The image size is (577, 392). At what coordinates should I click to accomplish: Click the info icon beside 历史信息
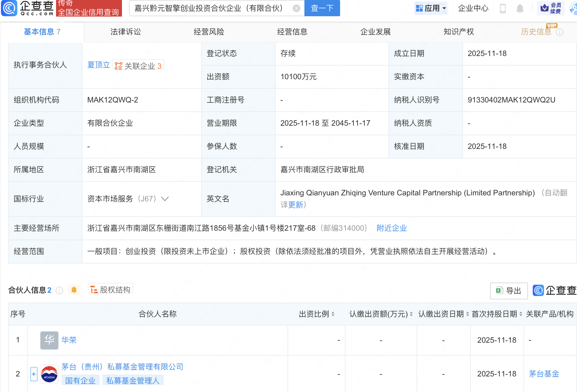[x=560, y=32]
